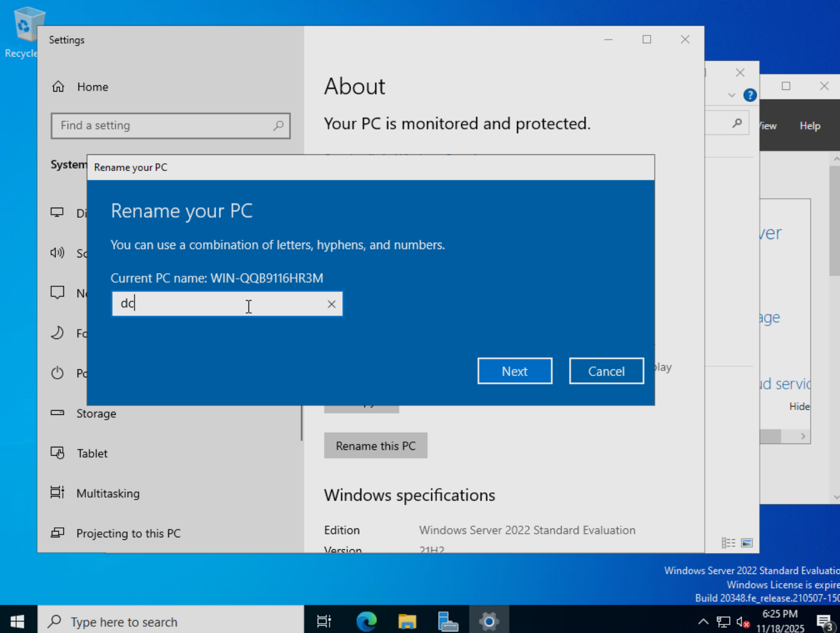The width and height of the screenshot is (840, 633).
Task: Open Notifications icon in Settings sidebar
Action: [57, 292]
